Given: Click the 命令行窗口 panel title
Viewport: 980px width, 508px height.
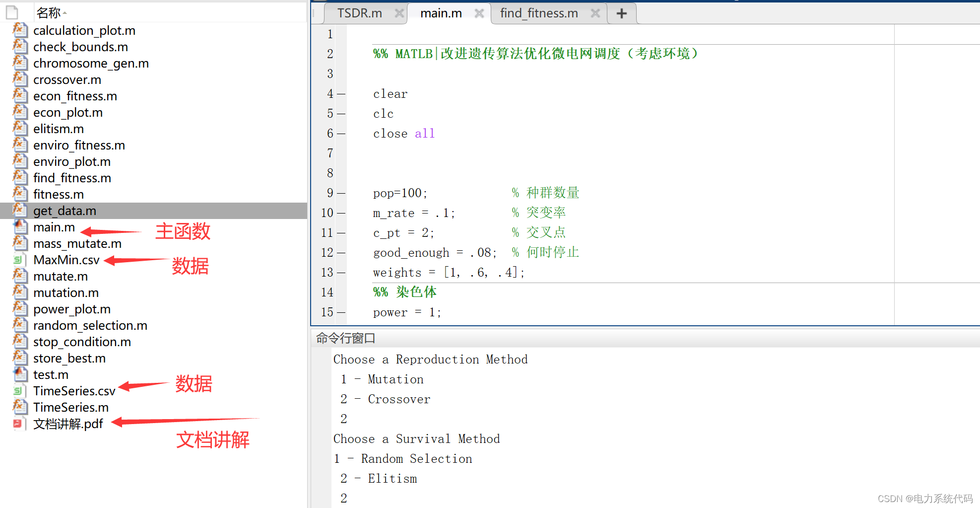Looking at the screenshot, I should coord(346,338).
